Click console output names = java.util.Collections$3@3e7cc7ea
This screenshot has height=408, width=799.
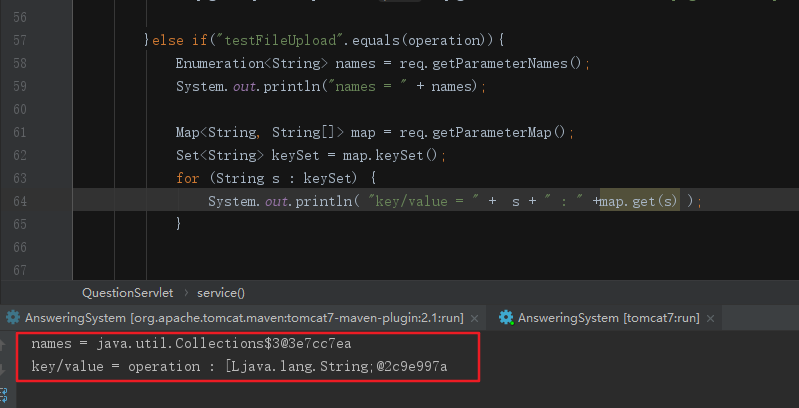pyautogui.click(x=191, y=344)
